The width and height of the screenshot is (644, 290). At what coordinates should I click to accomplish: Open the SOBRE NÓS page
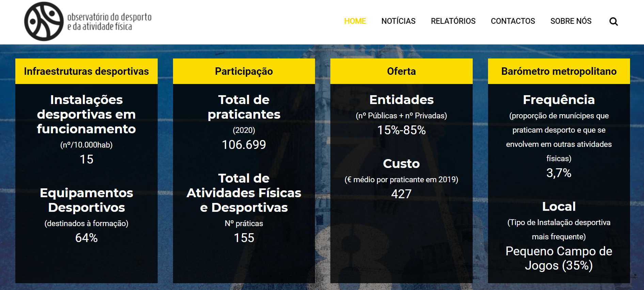coord(571,21)
